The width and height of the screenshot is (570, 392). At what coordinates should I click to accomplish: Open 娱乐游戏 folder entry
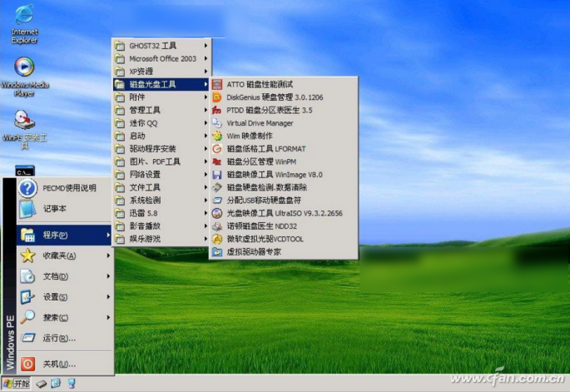[161, 239]
